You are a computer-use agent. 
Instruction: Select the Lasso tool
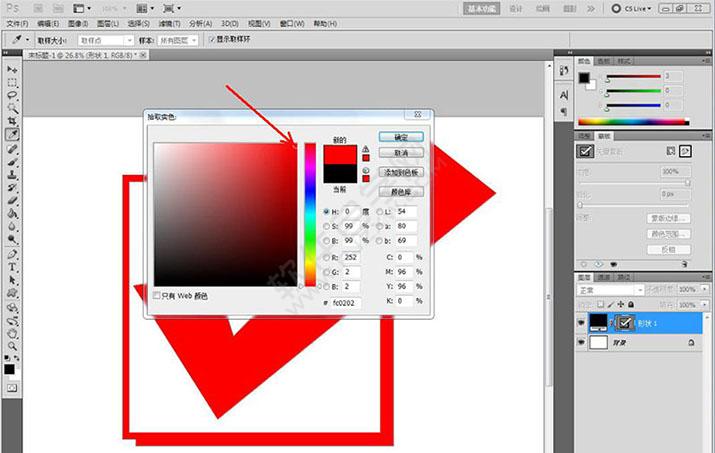pos(12,96)
